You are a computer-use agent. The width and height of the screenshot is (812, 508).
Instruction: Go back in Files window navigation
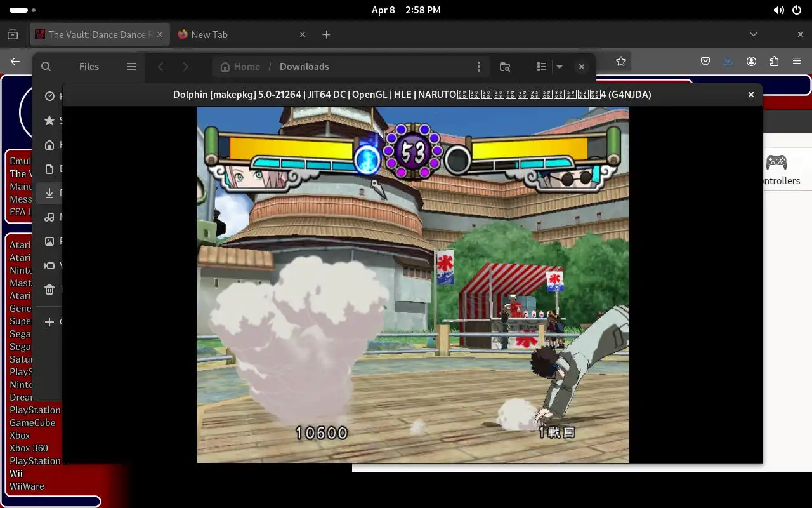click(x=161, y=67)
